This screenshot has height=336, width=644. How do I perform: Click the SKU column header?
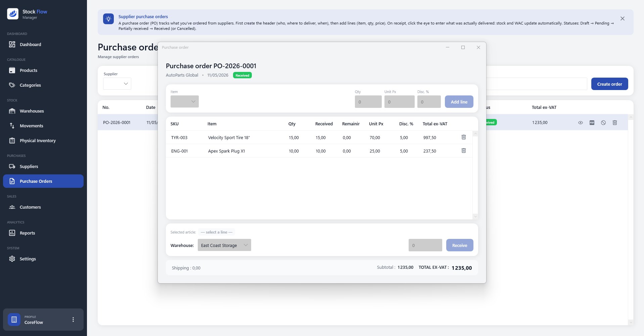click(175, 124)
